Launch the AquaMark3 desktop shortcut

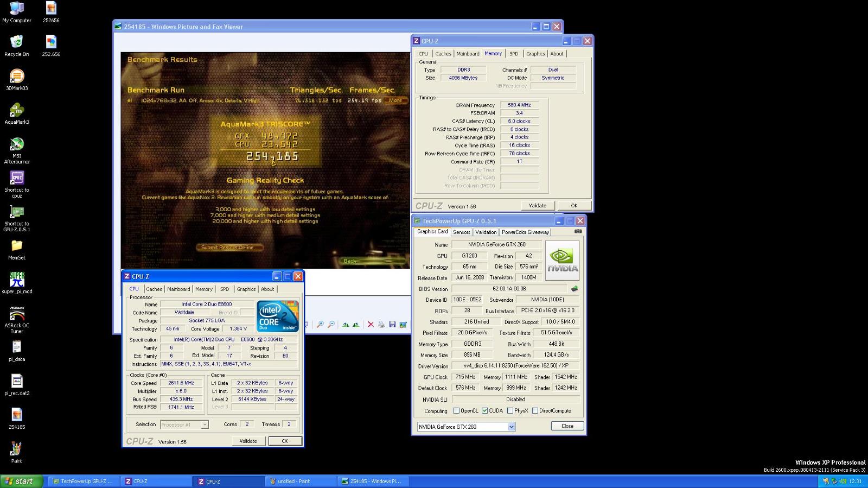17,113
